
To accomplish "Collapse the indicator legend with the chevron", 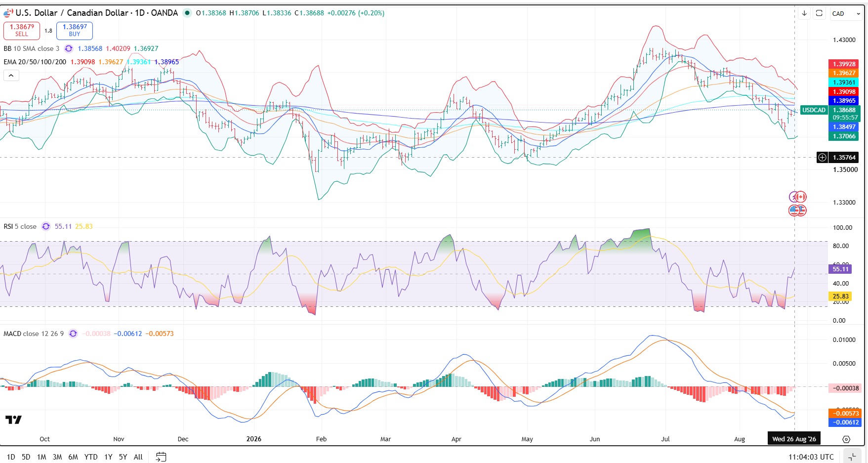I will 11,75.
